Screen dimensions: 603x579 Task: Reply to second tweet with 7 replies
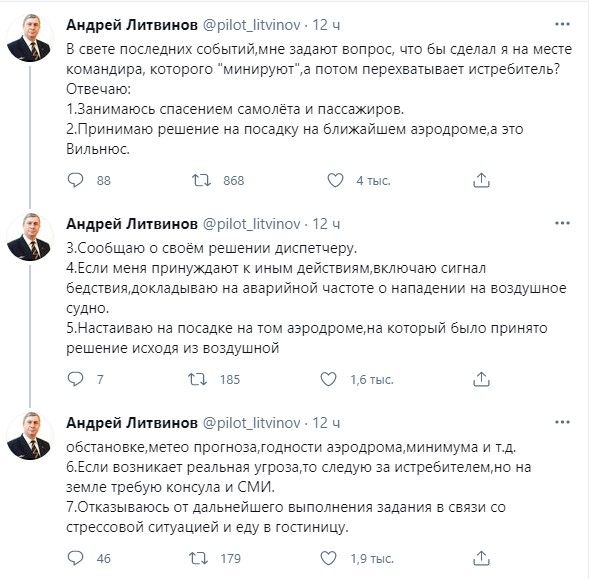pos(75,379)
